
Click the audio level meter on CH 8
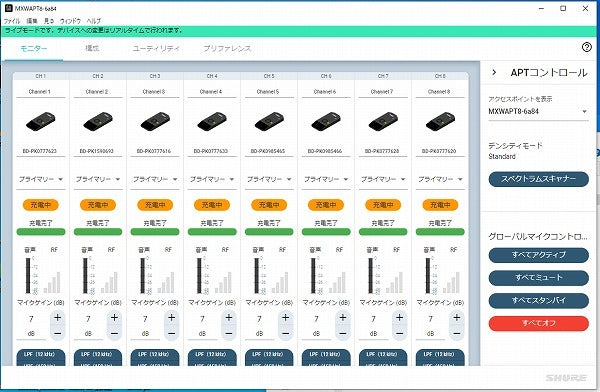coord(427,275)
